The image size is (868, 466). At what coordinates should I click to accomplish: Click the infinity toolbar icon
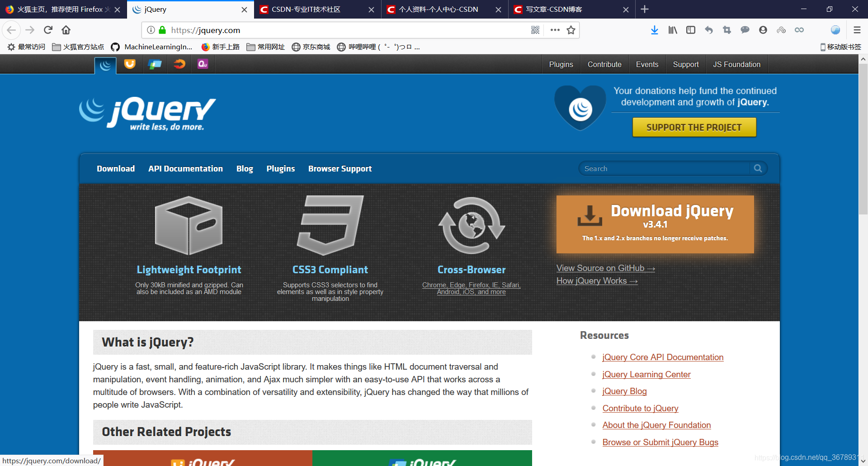[799, 30]
